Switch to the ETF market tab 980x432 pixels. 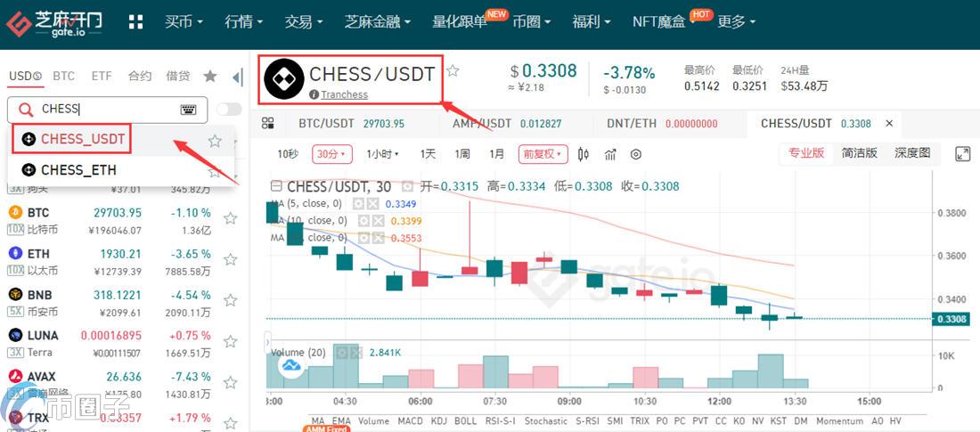(x=102, y=77)
